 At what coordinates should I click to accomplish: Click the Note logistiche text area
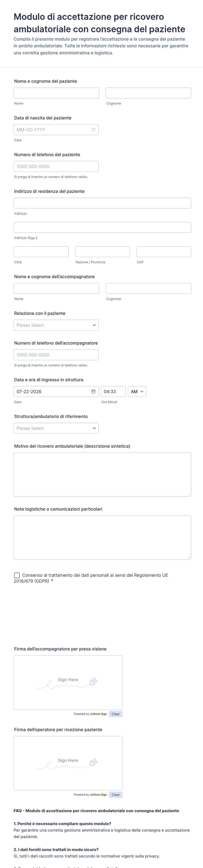(x=102, y=538)
